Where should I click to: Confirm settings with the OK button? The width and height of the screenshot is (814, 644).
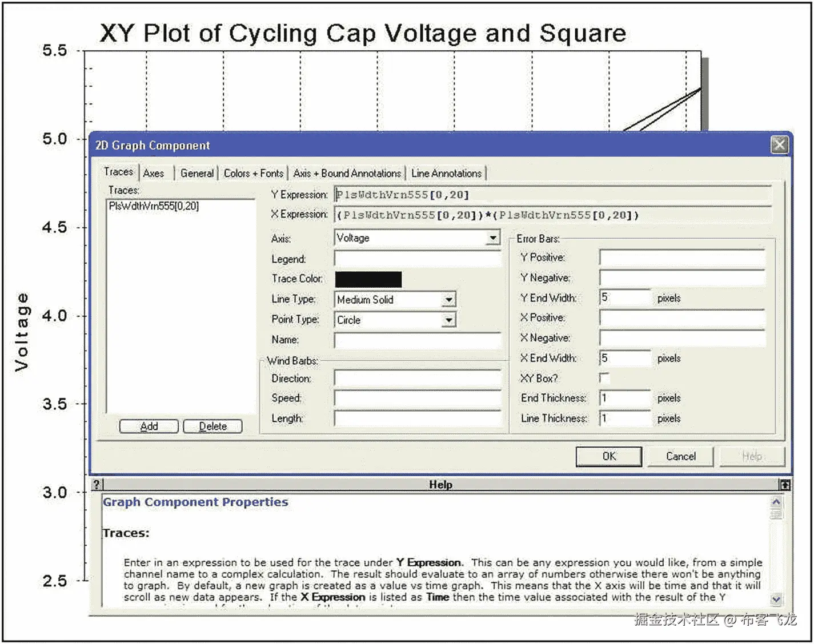point(608,456)
